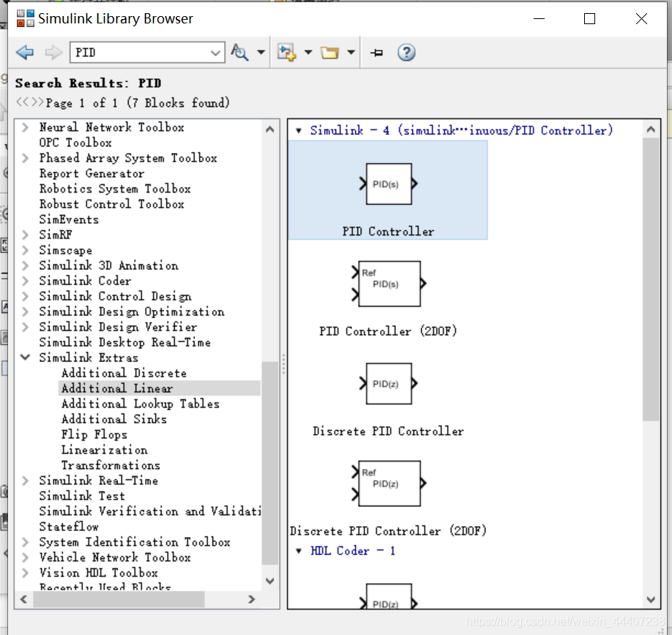Click the greyed forward arrow
Screen dimensions: 672x635
[53, 53]
